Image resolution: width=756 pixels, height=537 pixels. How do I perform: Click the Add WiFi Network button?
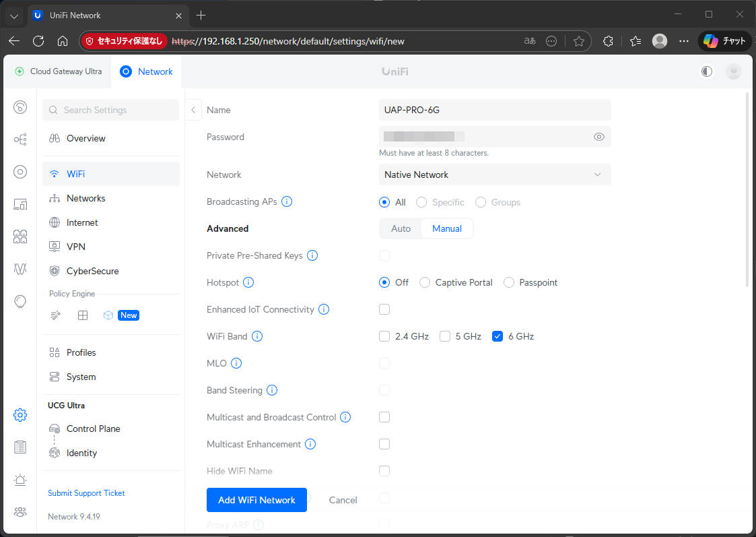pos(256,500)
